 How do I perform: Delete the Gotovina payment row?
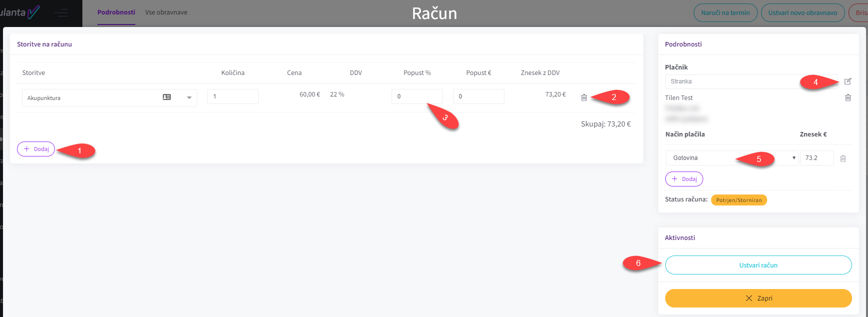click(x=843, y=158)
